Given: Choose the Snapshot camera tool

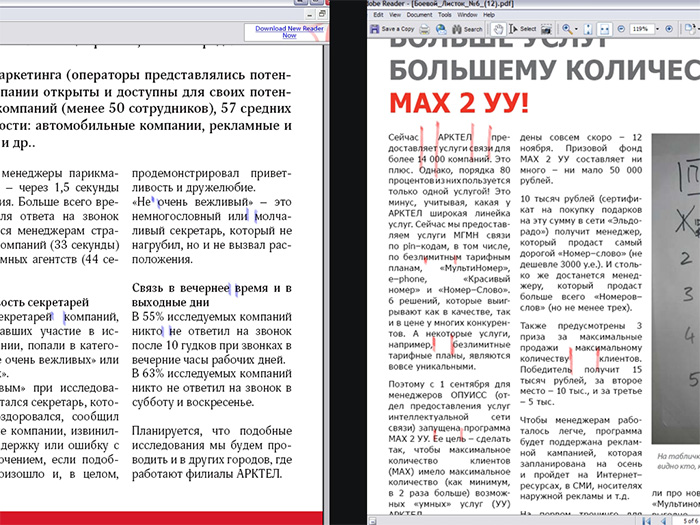Looking at the screenshot, I should tap(546, 29).
